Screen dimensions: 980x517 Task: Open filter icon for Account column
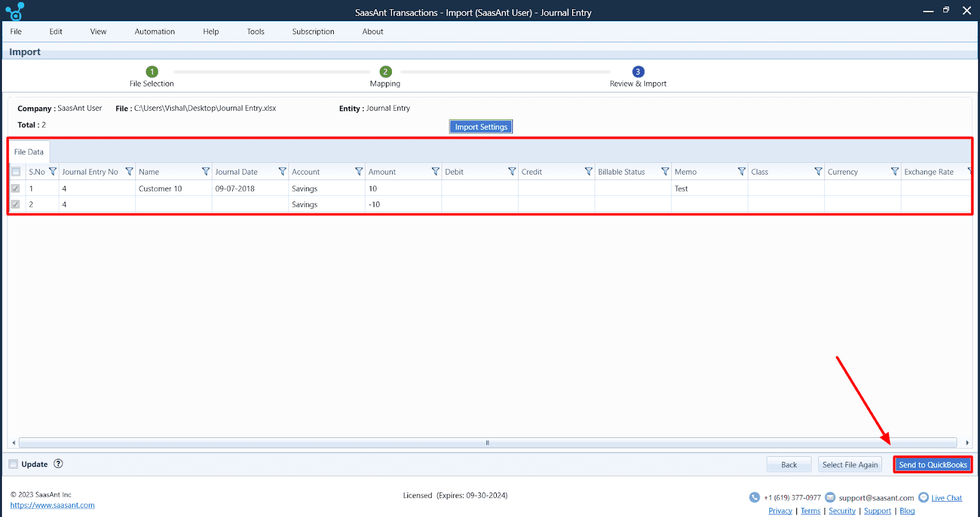(x=359, y=172)
